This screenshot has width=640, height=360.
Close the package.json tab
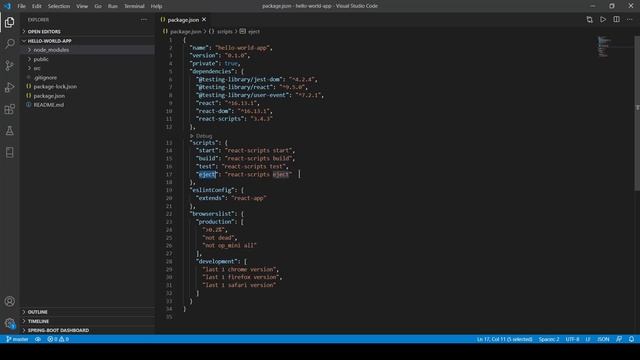coord(204,20)
